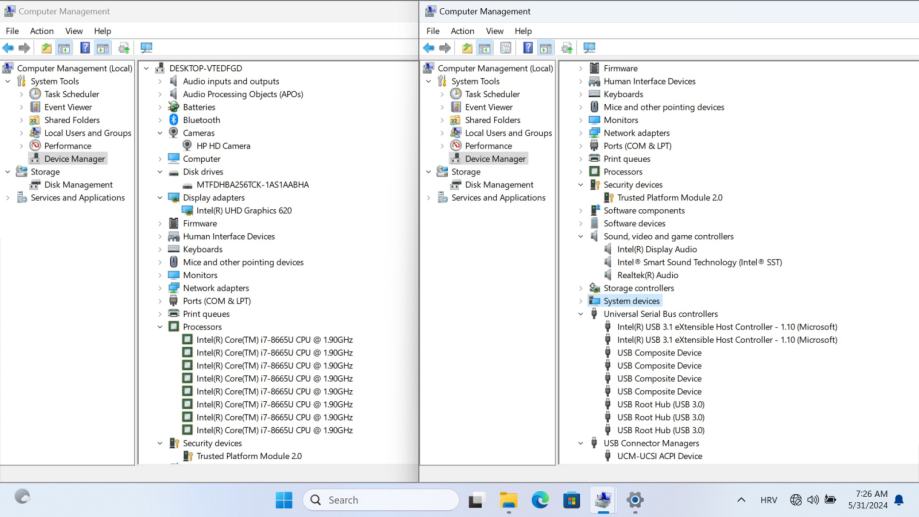Open View menu in left window
Viewport: 919px width, 517px height.
[74, 31]
